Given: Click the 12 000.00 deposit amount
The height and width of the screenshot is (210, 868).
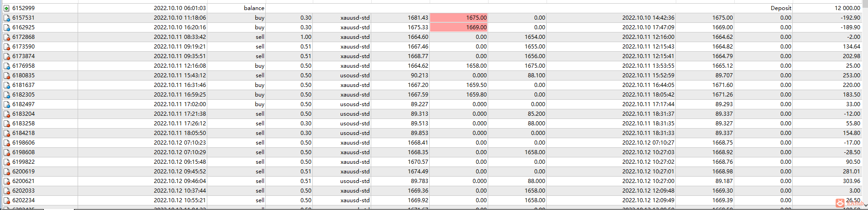Looking at the screenshot, I should [x=847, y=8].
